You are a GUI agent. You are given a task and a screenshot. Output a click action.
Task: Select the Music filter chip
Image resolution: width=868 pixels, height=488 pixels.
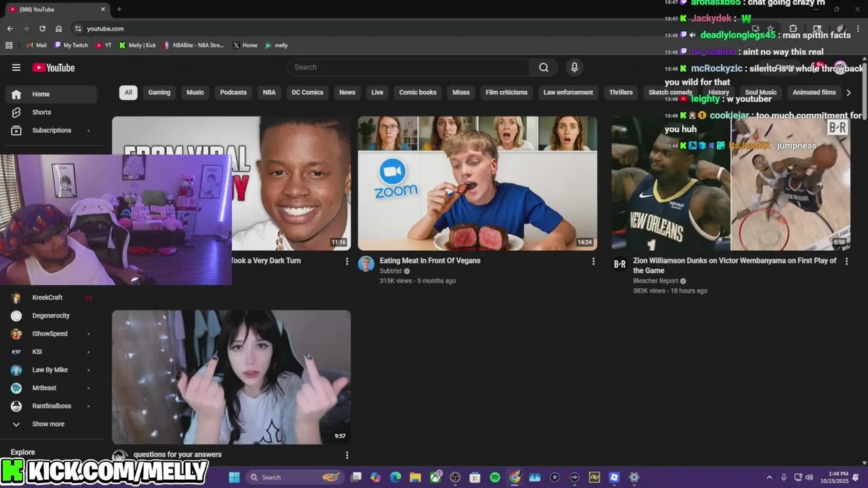(x=195, y=92)
